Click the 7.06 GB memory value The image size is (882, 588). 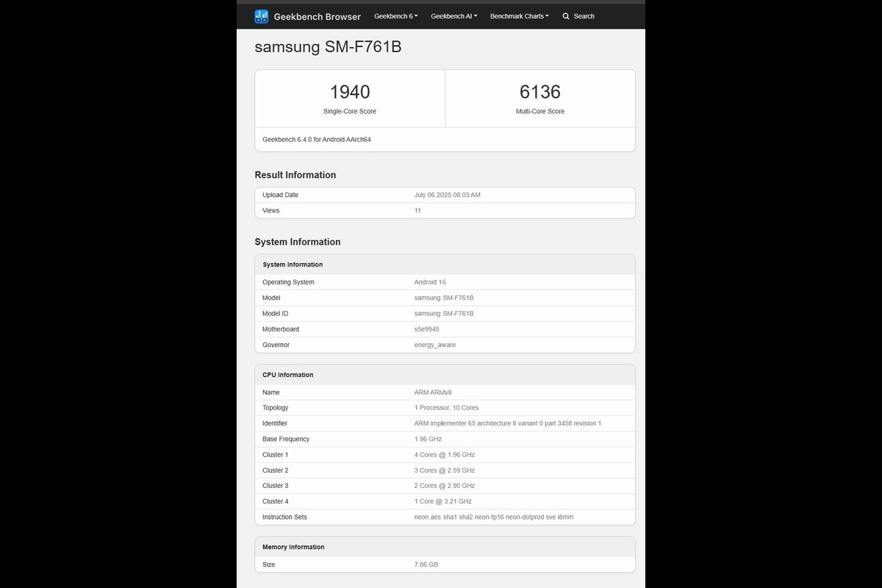coord(426,564)
